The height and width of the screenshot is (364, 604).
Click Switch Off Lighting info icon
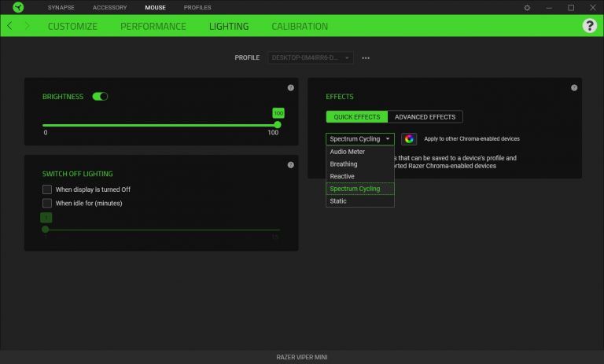pyautogui.click(x=290, y=165)
